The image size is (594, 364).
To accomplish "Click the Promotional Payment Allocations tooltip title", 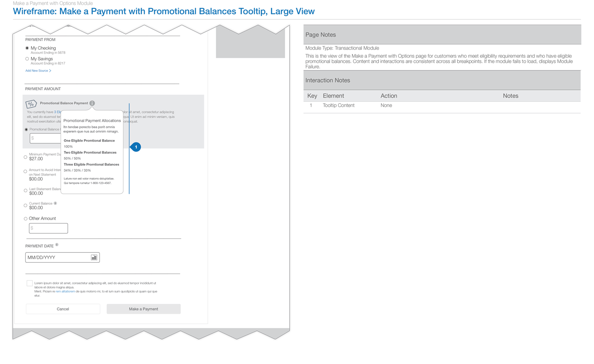I will [x=92, y=121].
